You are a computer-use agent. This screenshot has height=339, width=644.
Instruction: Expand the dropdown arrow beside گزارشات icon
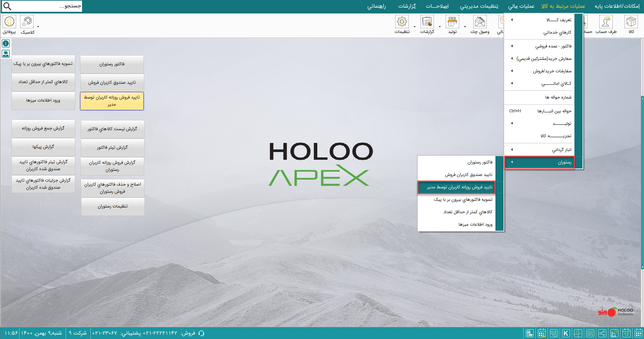point(440,27)
